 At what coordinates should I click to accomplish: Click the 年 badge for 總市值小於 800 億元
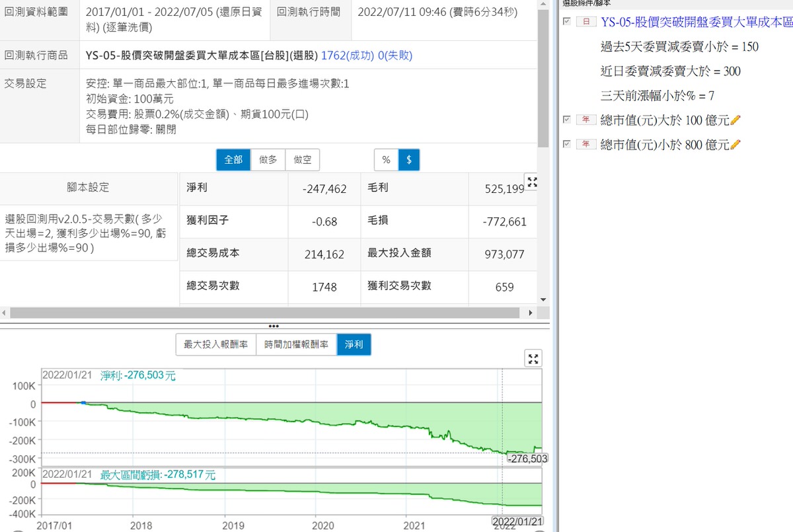(585, 144)
